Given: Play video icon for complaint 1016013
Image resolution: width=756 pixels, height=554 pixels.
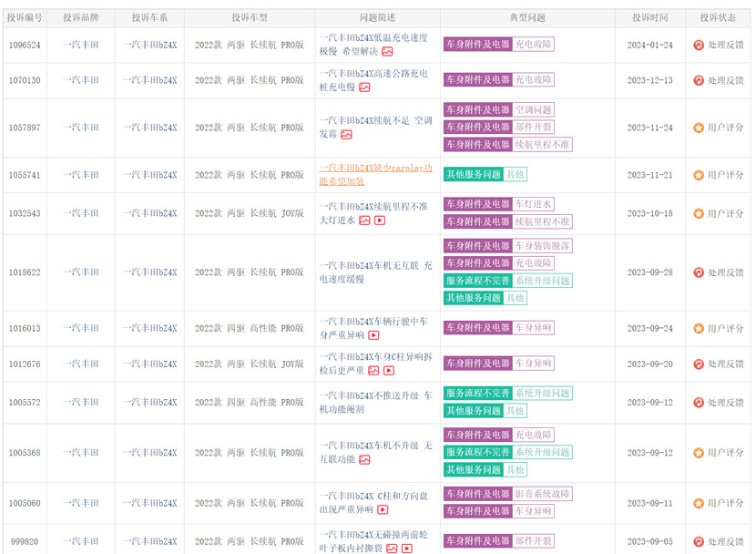Looking at the screenshot, I should 373,335.
